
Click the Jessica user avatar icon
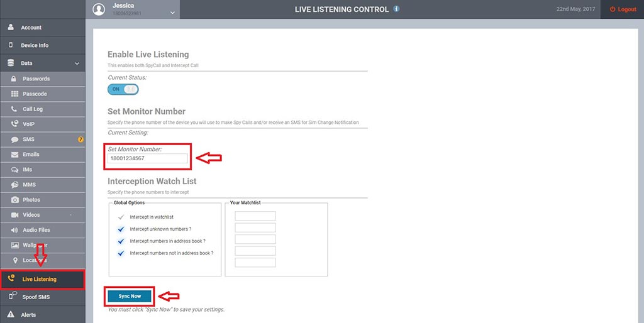pos(99,9)
